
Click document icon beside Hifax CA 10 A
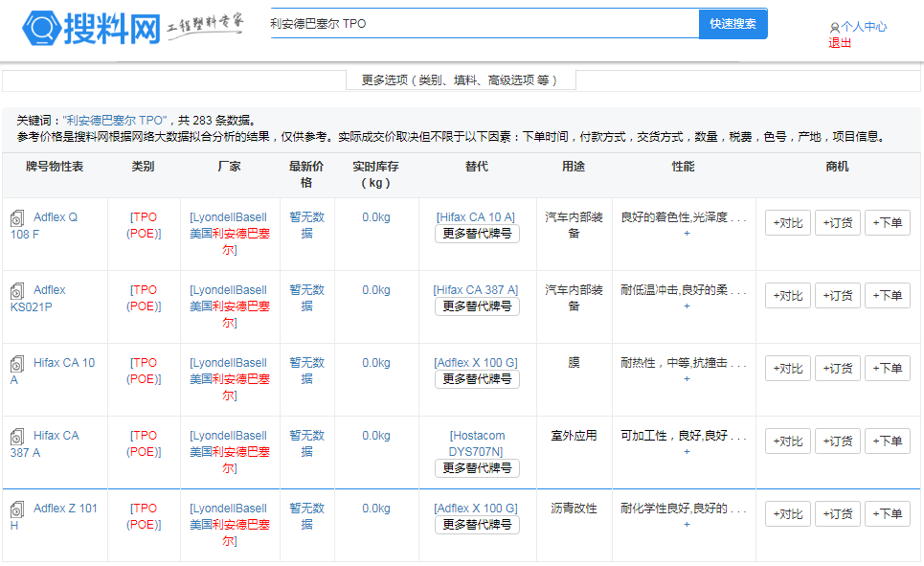[x=17, y=364]
